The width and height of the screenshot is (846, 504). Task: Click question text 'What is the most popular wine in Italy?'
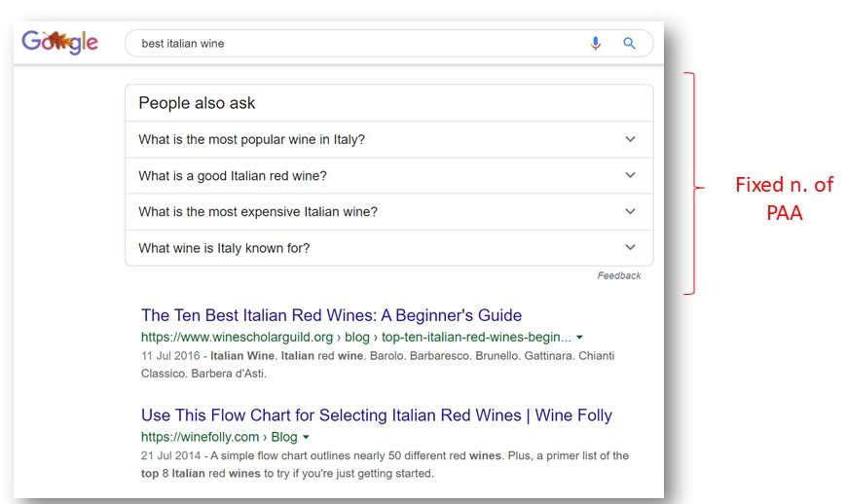tap(251, 139)
